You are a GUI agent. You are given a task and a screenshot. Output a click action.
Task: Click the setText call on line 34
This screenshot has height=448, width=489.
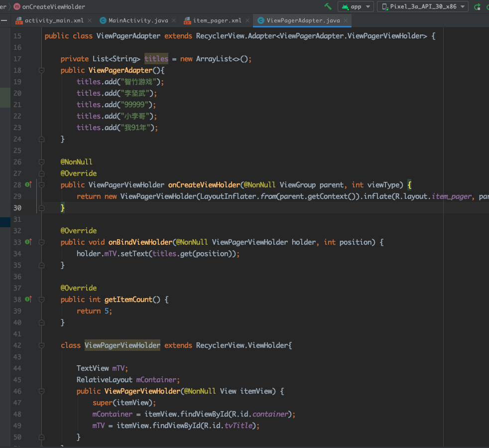coord(134,254)
